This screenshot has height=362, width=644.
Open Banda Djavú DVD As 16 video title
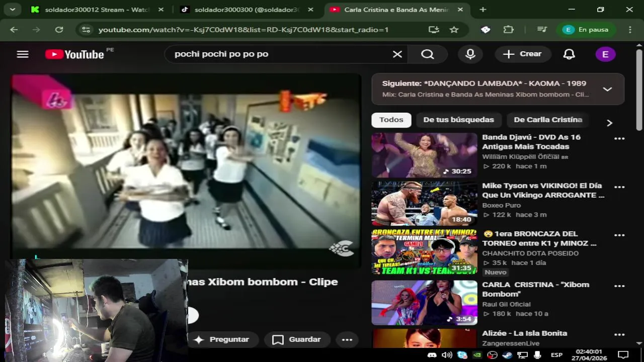[531, 142]
